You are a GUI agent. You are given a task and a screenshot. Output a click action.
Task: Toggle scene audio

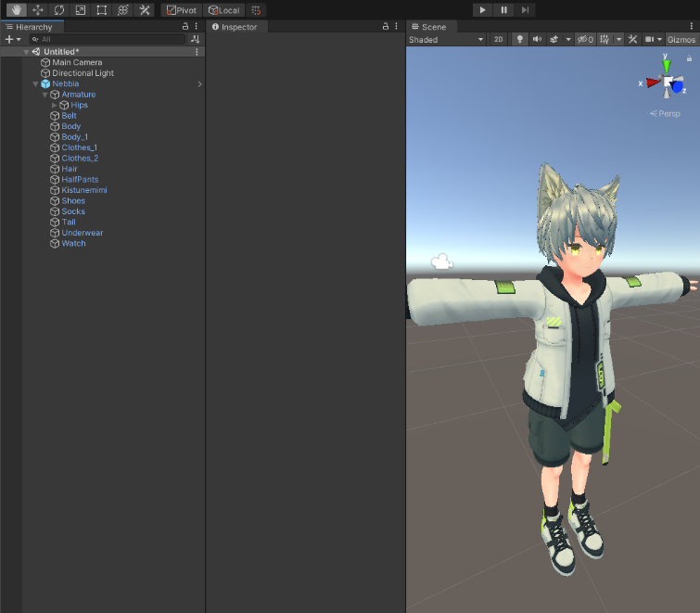(537, 40)
